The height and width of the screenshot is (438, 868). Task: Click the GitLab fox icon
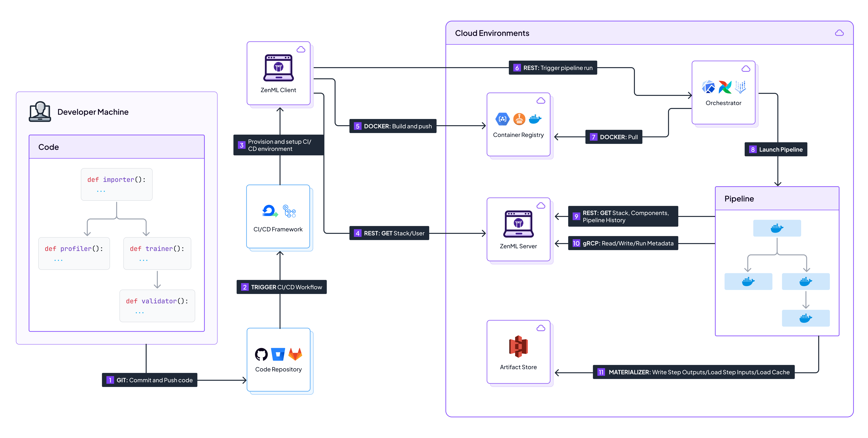point(295,354)
